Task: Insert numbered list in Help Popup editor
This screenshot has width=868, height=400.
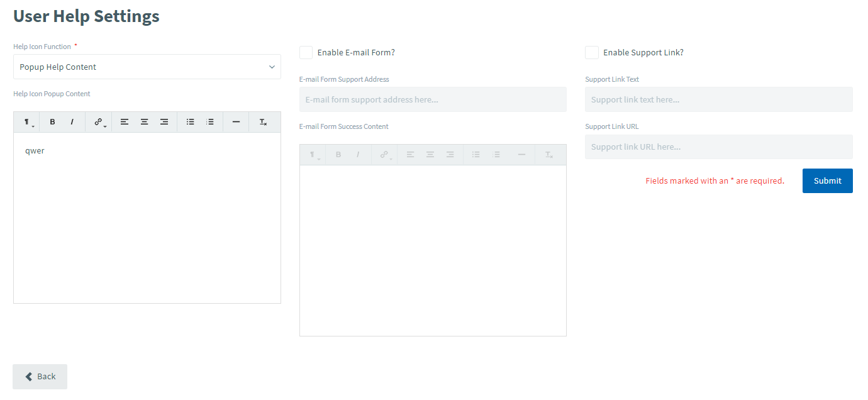Action: pos(210,122)
